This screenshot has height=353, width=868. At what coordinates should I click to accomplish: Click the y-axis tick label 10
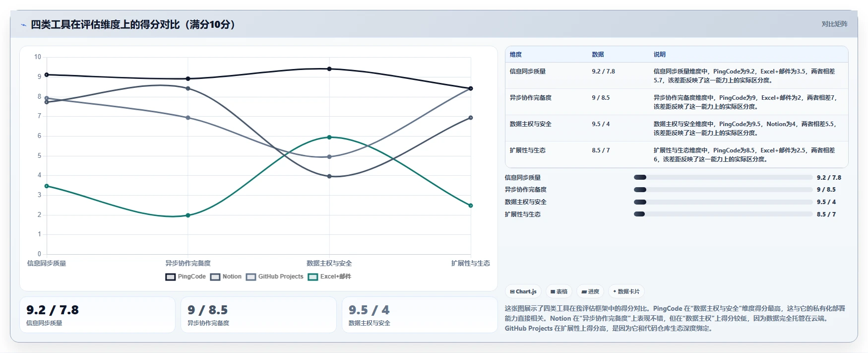click(x=38, y=57)
